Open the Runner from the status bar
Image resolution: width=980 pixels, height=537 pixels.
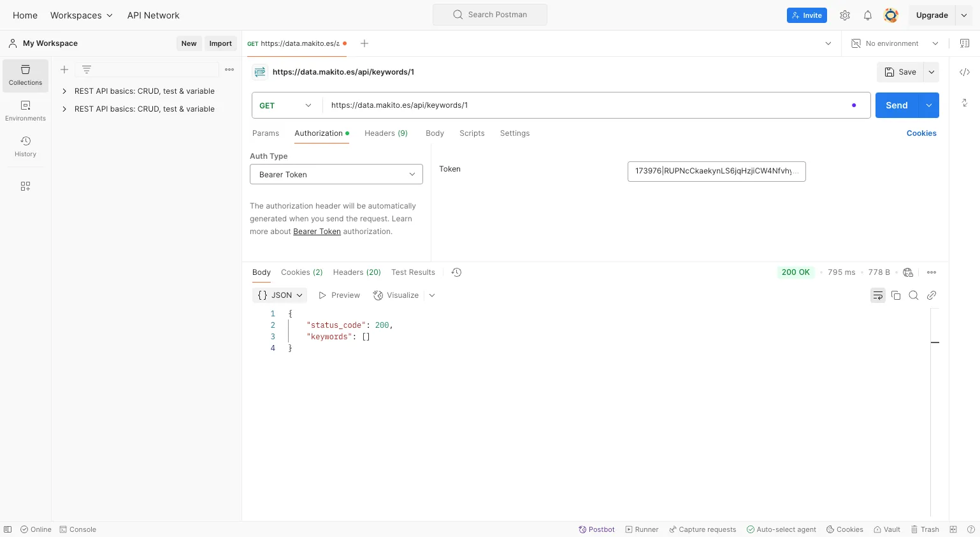pos(642,529)
